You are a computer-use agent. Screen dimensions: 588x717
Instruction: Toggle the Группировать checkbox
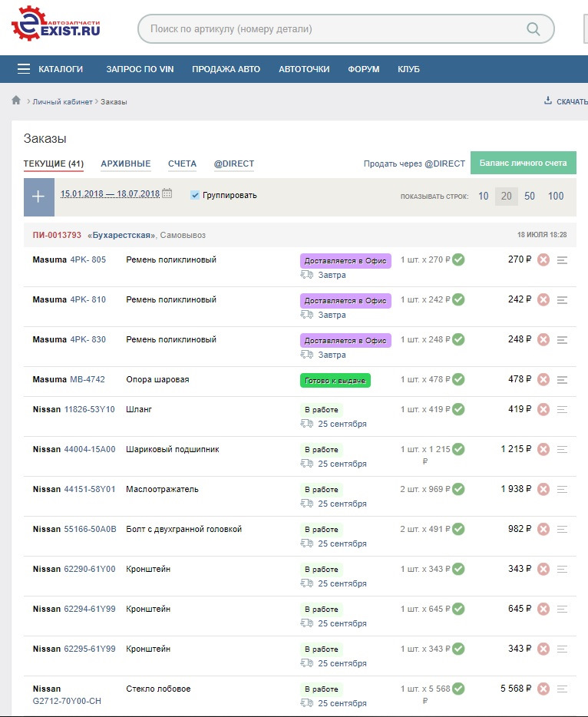click(195, 195)
